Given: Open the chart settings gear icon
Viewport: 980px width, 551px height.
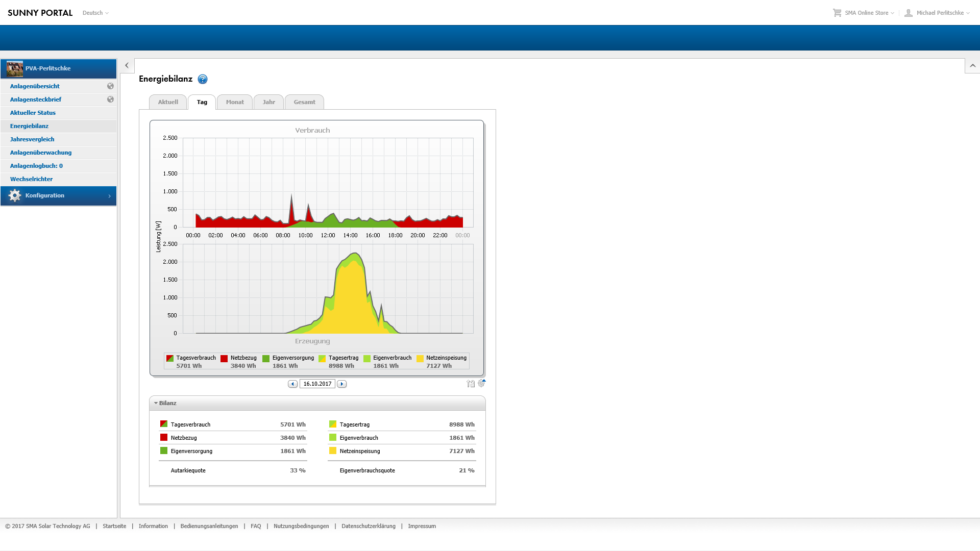Looking at the screenshot, I should 481,383.
